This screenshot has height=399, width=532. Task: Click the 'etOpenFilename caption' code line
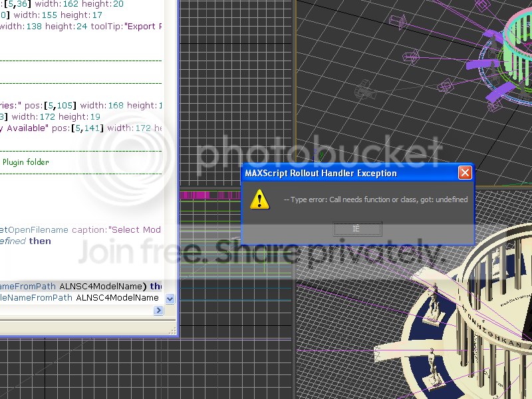pyautogui.click(x=80, y=229)
